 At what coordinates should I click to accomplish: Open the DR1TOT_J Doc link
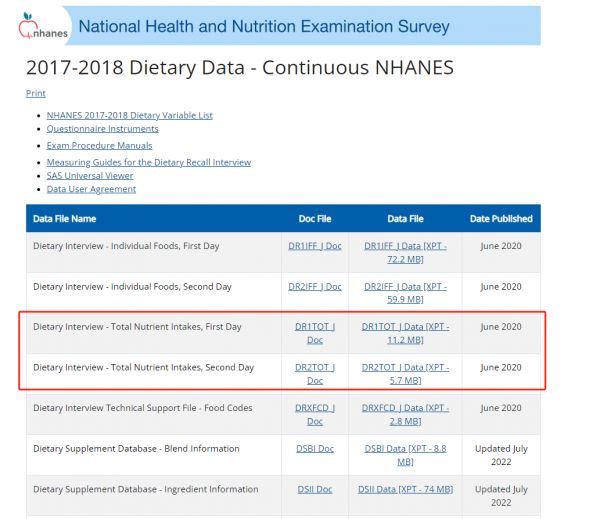[x=314, y=333]
